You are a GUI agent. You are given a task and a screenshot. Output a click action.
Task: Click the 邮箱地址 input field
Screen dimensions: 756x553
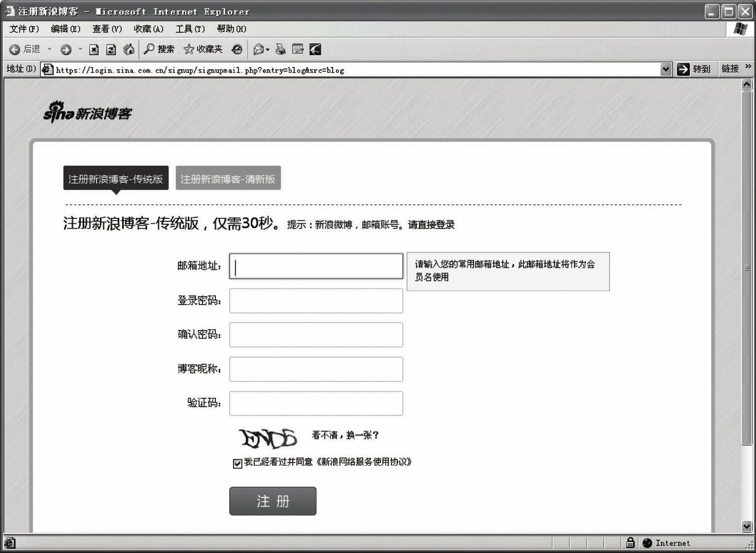tap(316, 266)
